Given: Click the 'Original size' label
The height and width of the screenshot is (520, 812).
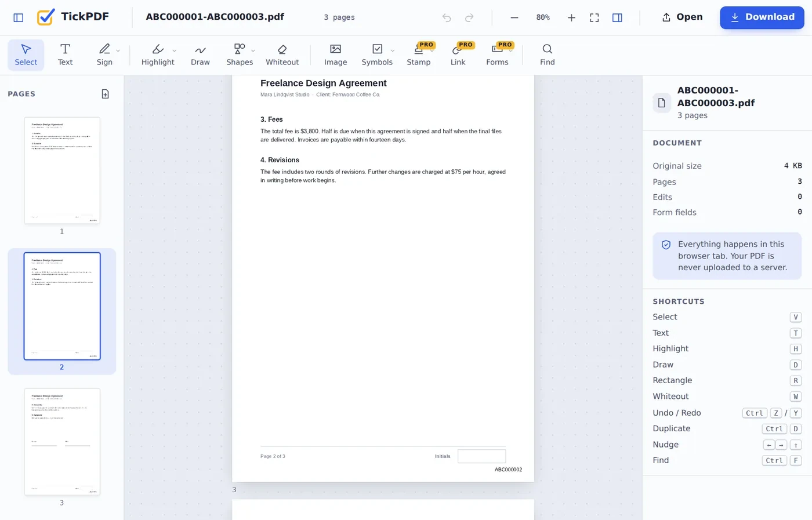Looking at the screenshot, I should tap(677, 166).
